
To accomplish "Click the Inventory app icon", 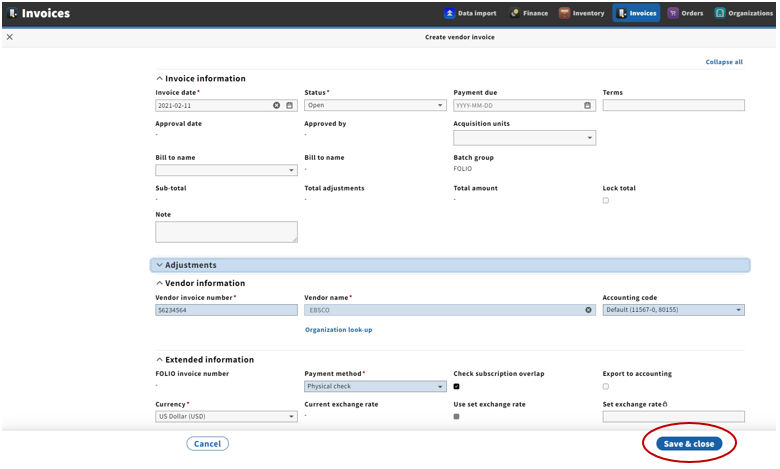I will point(564,13).
